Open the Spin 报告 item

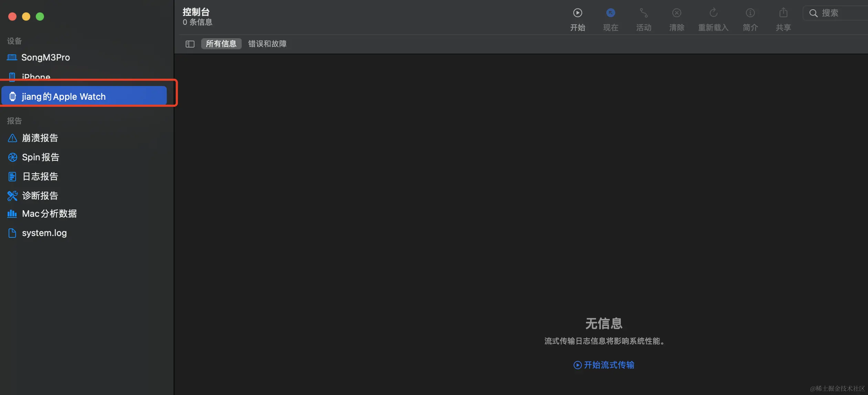[x=41, y=157]
